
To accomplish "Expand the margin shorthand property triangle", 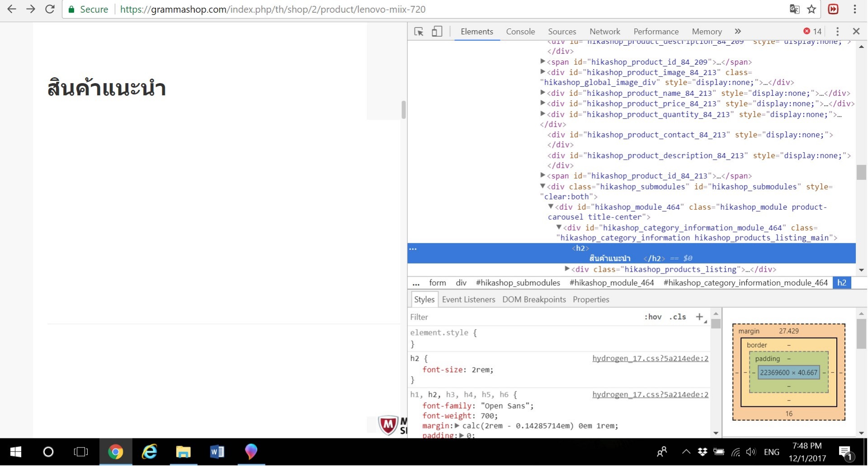I will pyautogui.click(x=457, y=426).
